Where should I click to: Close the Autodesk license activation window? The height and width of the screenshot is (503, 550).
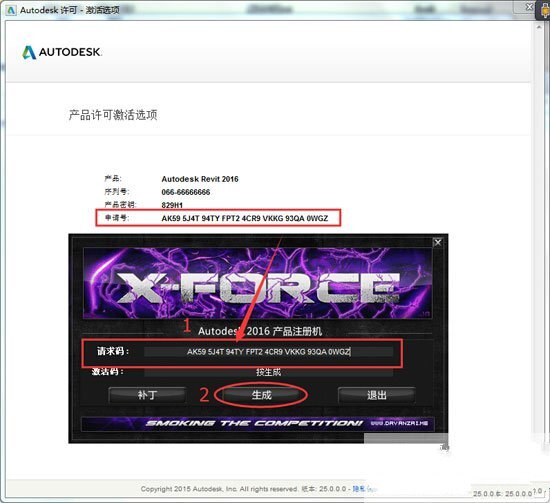529,7
